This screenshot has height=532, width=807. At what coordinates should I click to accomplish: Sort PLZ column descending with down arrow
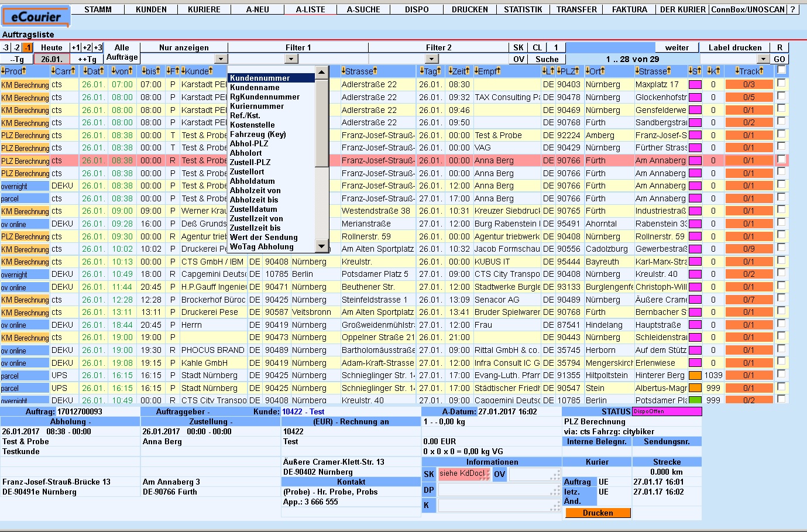coord(559,71)
